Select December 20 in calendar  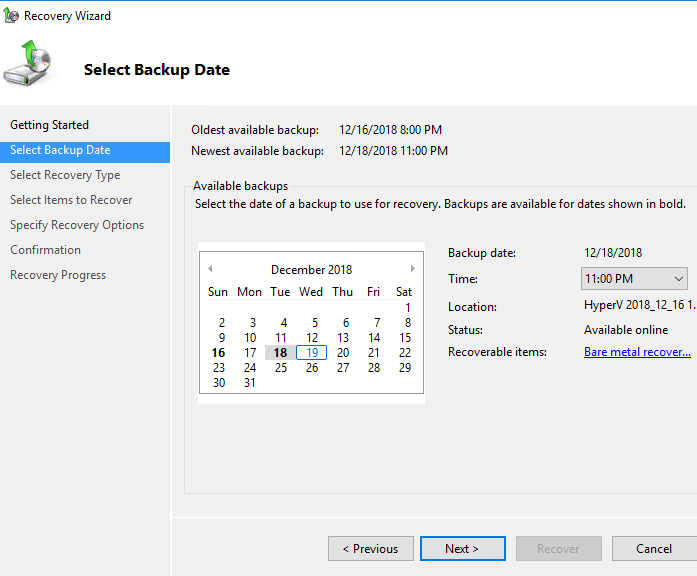pos(343,353)
